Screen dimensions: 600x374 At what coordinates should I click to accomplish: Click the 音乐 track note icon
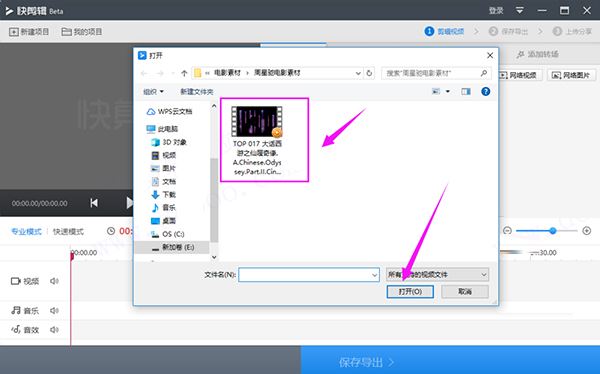[x=16, y=310]
